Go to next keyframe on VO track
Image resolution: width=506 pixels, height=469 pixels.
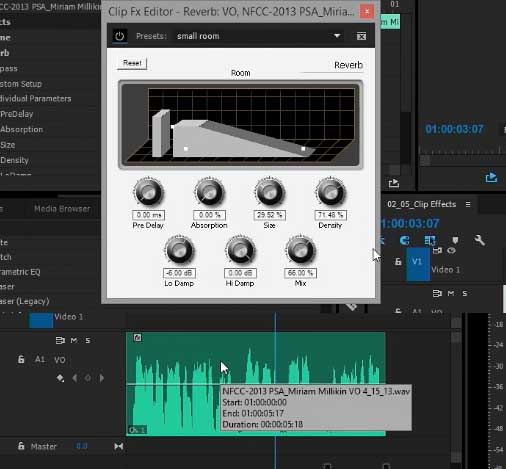(102, 378)
